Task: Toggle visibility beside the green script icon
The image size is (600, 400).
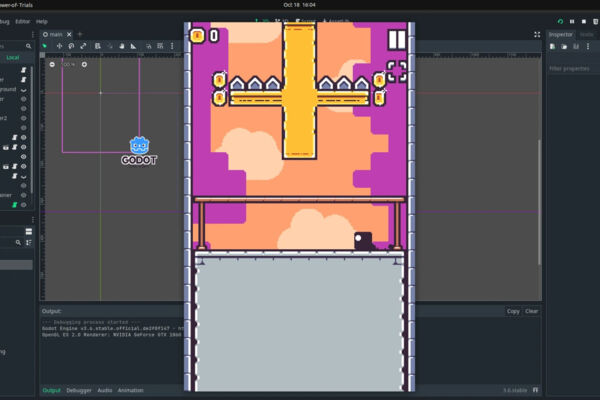Action: point(23,205)
